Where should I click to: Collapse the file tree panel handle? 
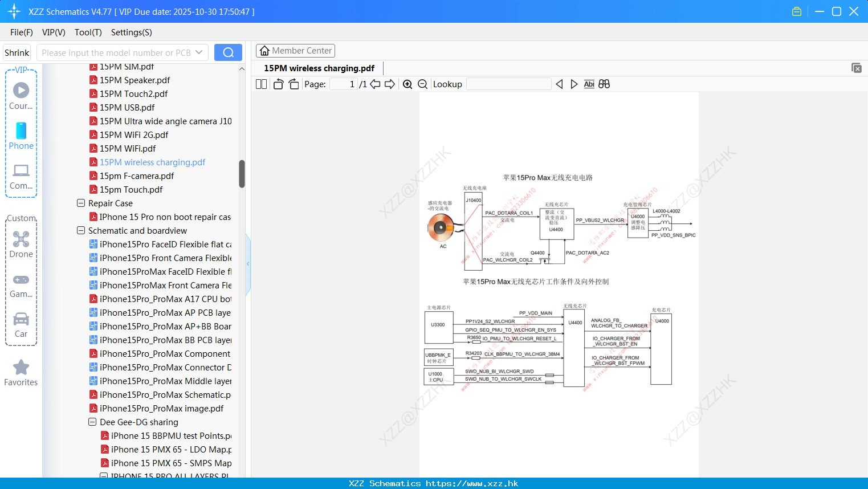(248, 264)
